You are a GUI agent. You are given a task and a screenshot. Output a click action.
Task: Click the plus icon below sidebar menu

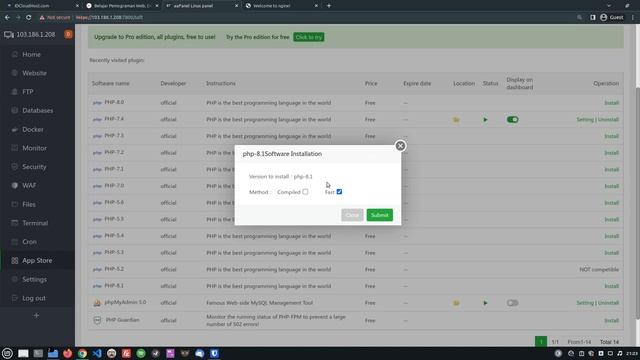pyautogui.click(x=36, y=316)
